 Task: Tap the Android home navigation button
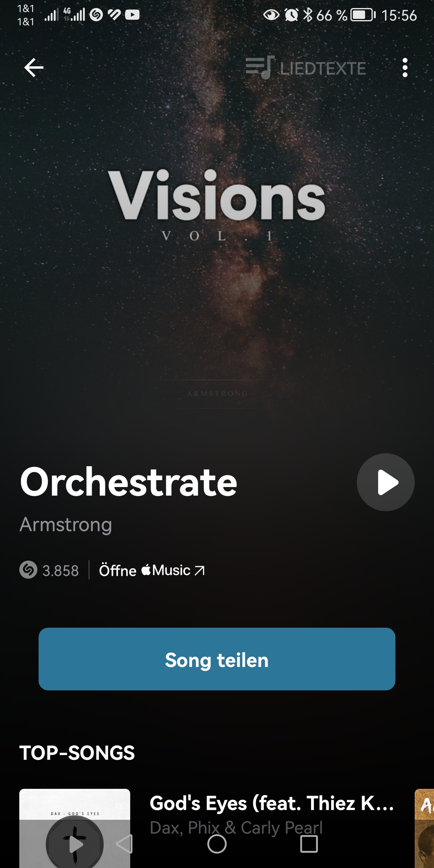[x=217, y=844]
